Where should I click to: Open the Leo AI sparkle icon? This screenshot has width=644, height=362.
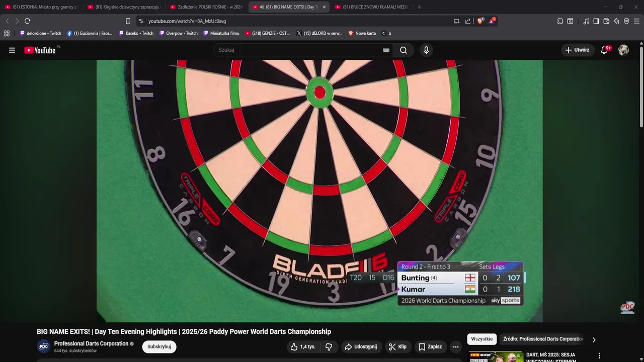[616, 21]
